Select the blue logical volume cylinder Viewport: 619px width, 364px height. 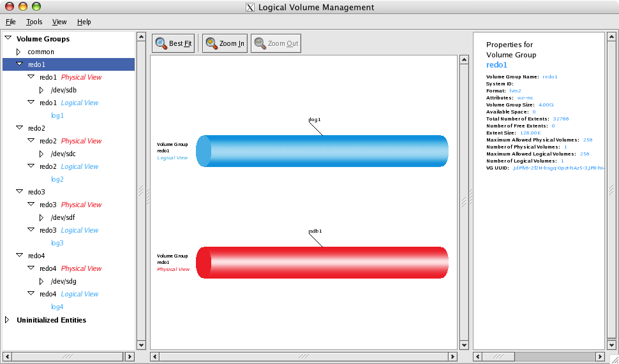click(x=322, y=151)
